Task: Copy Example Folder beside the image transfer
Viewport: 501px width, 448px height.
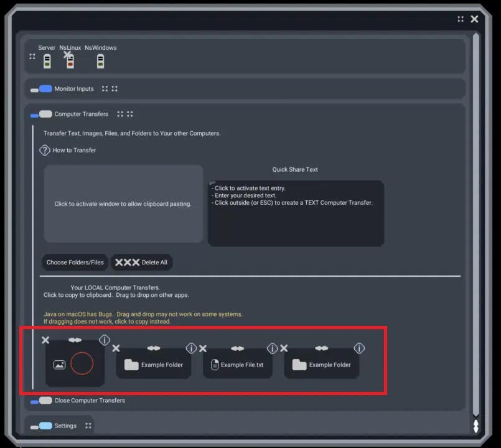Action: click(154, 364)
